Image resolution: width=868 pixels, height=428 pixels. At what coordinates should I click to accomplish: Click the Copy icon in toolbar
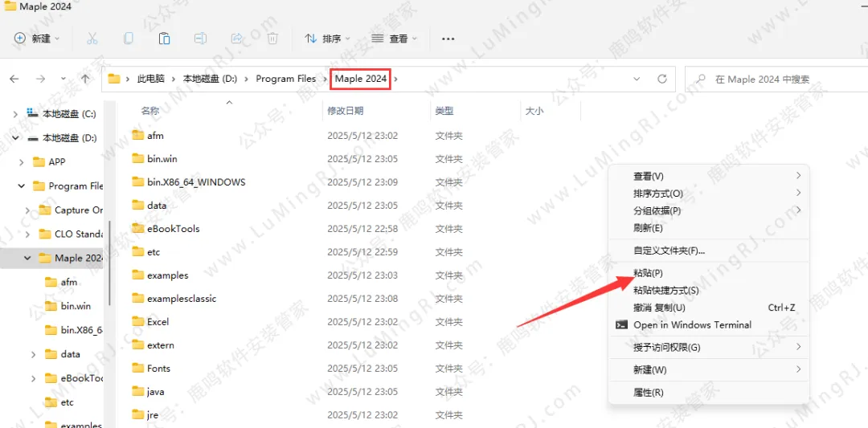tap(129, 39)
